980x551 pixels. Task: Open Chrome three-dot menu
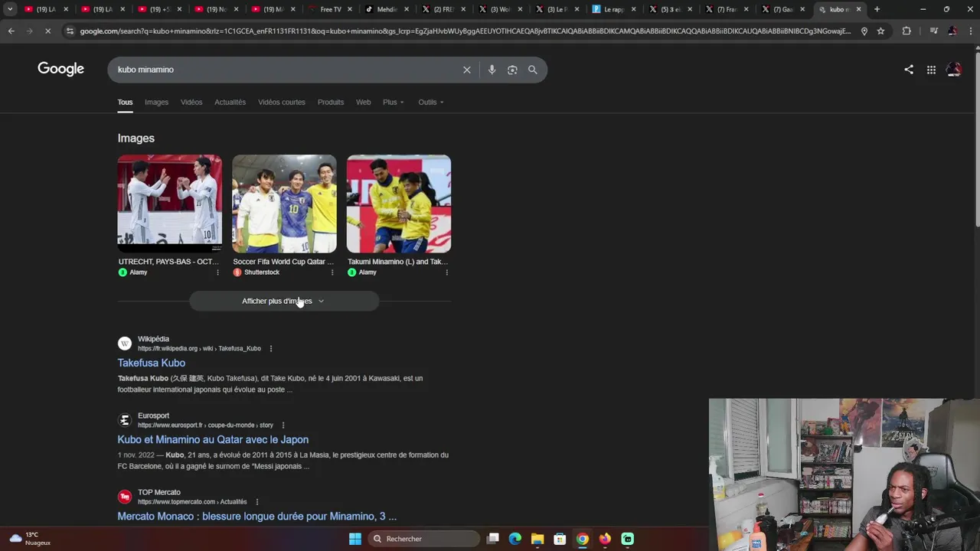click(970, 31)
